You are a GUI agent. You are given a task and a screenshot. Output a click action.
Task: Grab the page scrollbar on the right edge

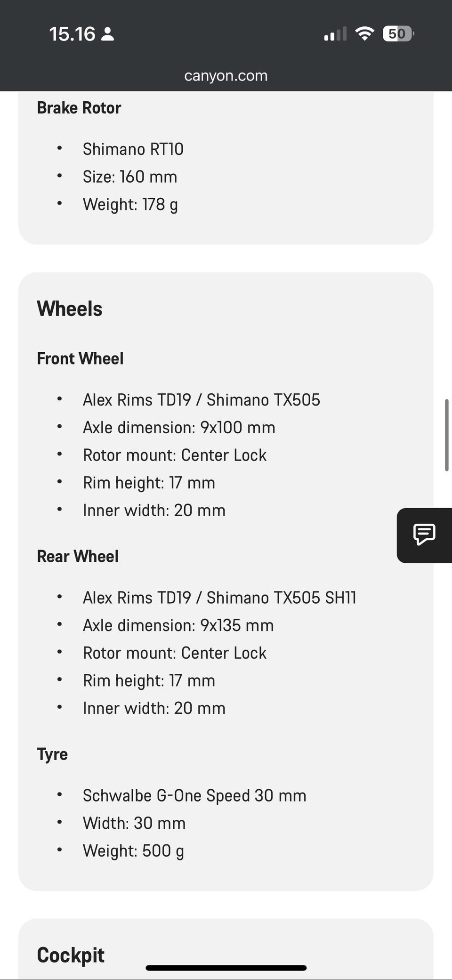[446, 435]
